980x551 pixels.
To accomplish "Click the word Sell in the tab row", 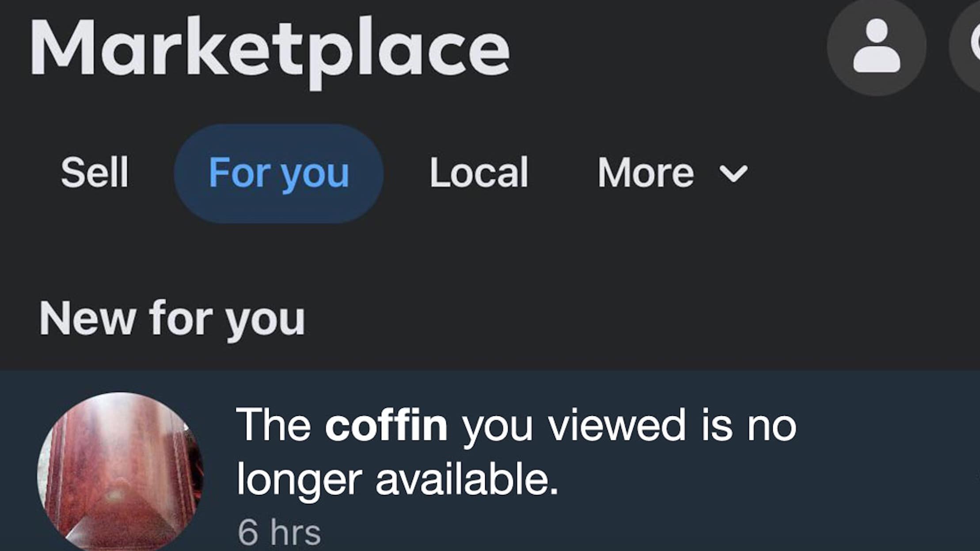I will [x=95, y=173].
